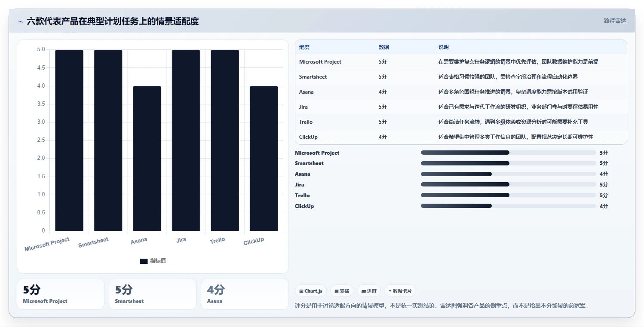The image size is (644, 327).
Task: Select the 表格 tag chip
Action: tap(342, 291)
